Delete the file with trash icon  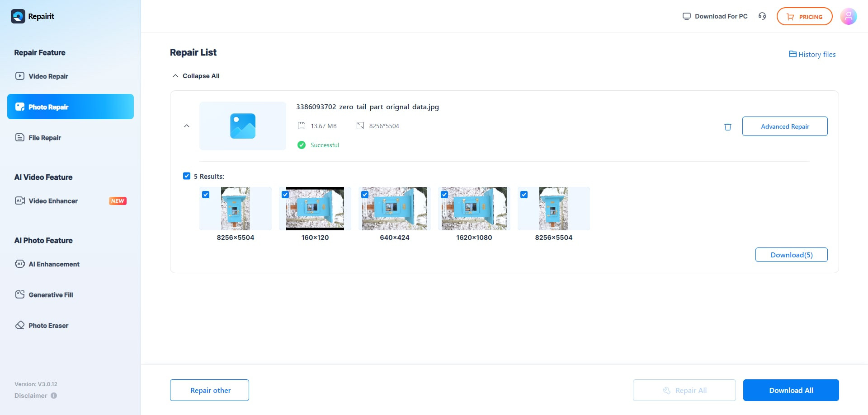coord(728,126)
